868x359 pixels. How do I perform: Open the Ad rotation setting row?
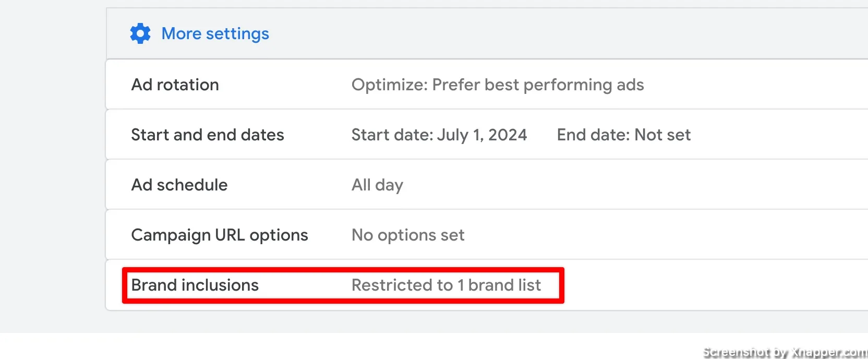pos(487,85)
